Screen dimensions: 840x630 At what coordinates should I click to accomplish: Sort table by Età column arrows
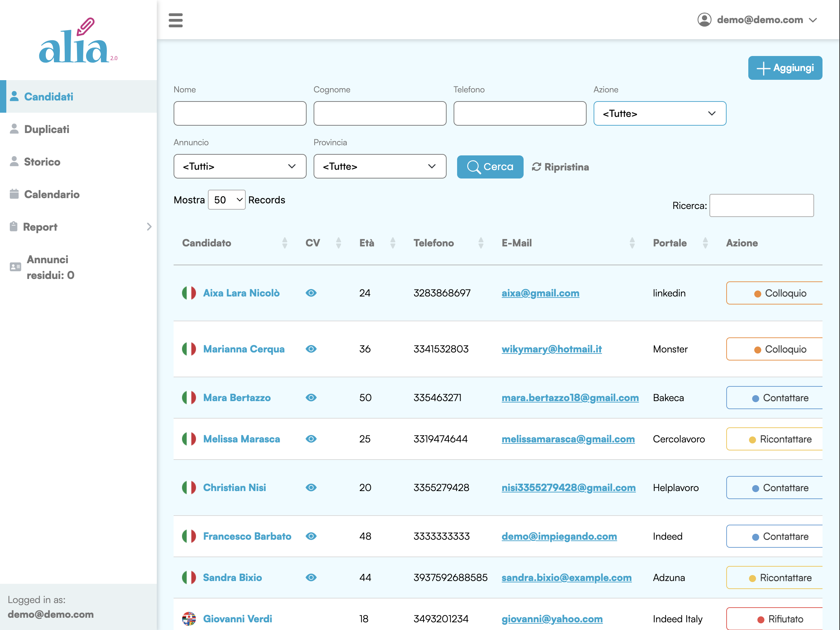click(x=393, y=243)
